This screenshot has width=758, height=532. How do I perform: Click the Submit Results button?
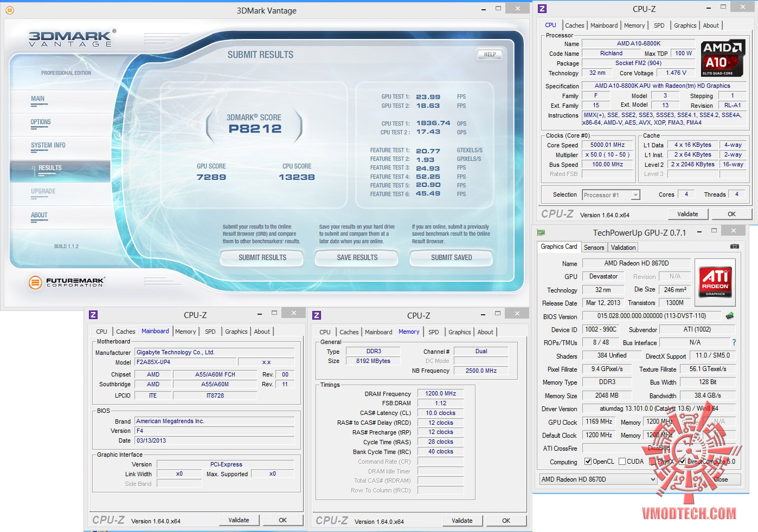262,258
